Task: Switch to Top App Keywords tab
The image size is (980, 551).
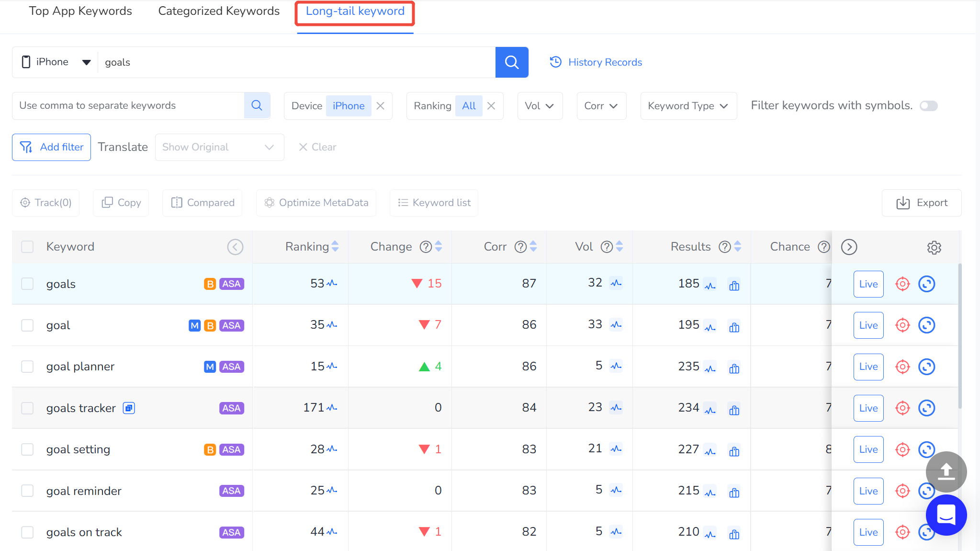Action: [80, 11]
